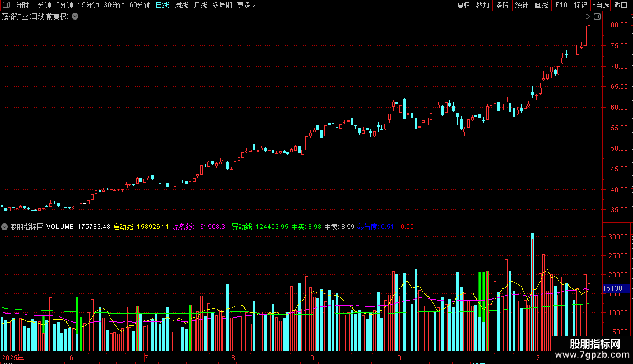633x364 pixels.
Task: Click the stock title 藏格矿业(日线.前复权)
Action: click(35, 17)
